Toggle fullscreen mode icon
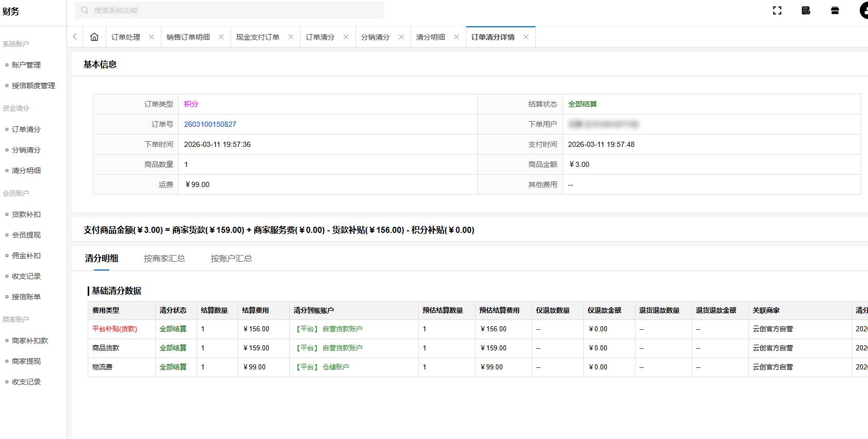Screen dimensions: 868x439 coord(777,10)
